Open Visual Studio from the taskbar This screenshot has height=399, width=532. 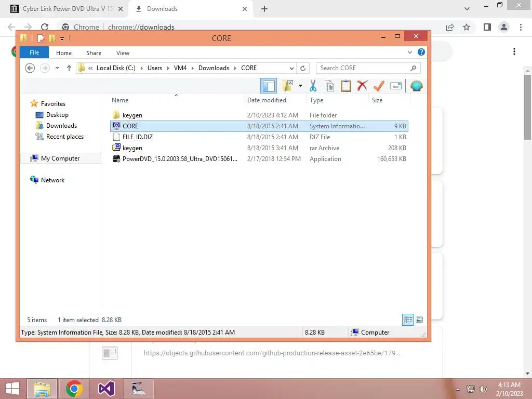[x=107, y=389]
